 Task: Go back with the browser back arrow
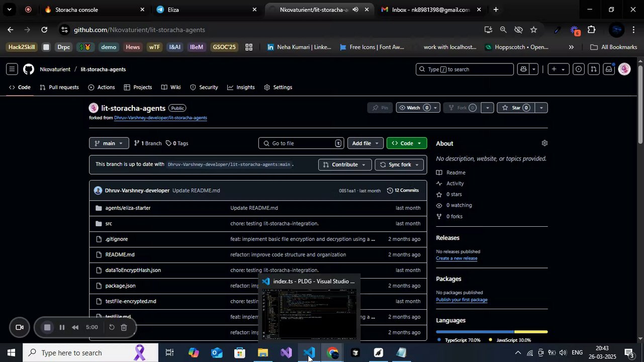point(10,30)
